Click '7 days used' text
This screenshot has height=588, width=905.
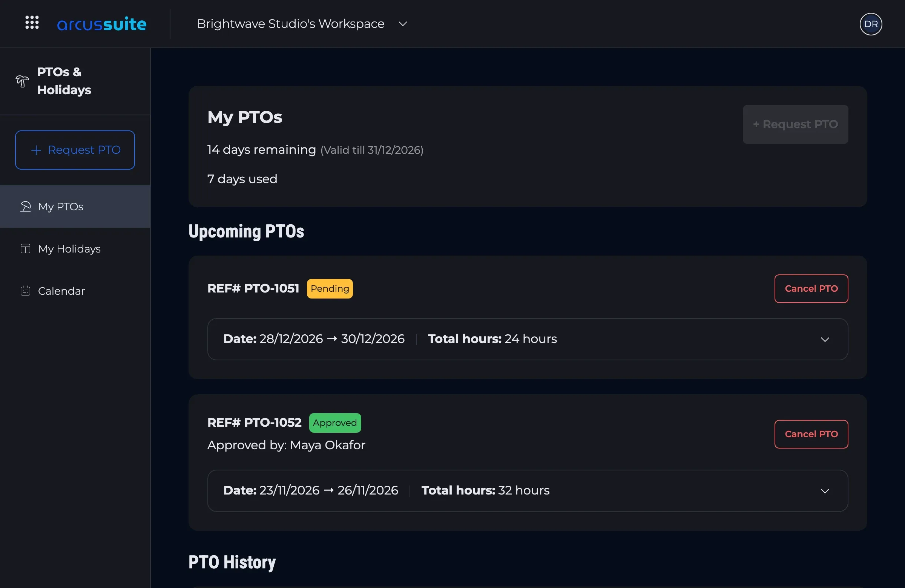(242, 179)
